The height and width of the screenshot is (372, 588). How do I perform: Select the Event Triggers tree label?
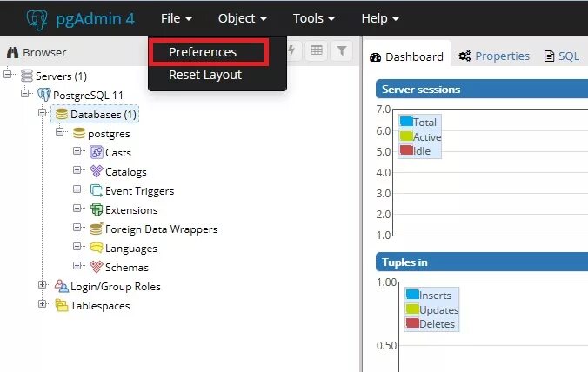[139, 191]
